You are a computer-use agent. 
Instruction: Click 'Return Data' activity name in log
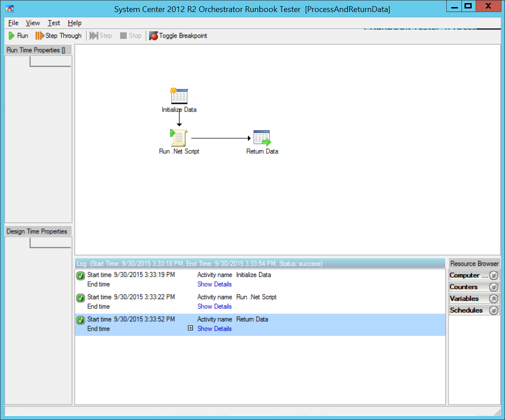[x=252, y=319]
